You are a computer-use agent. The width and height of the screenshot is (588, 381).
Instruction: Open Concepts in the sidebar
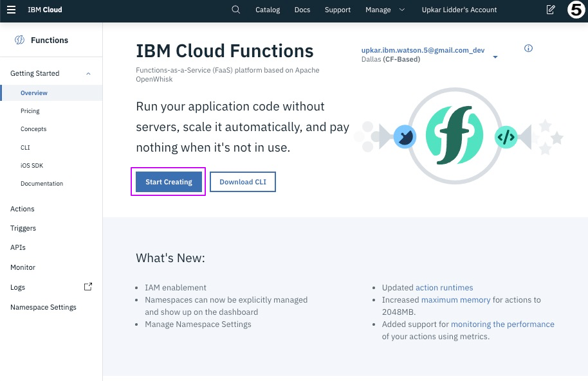[33, 129]
